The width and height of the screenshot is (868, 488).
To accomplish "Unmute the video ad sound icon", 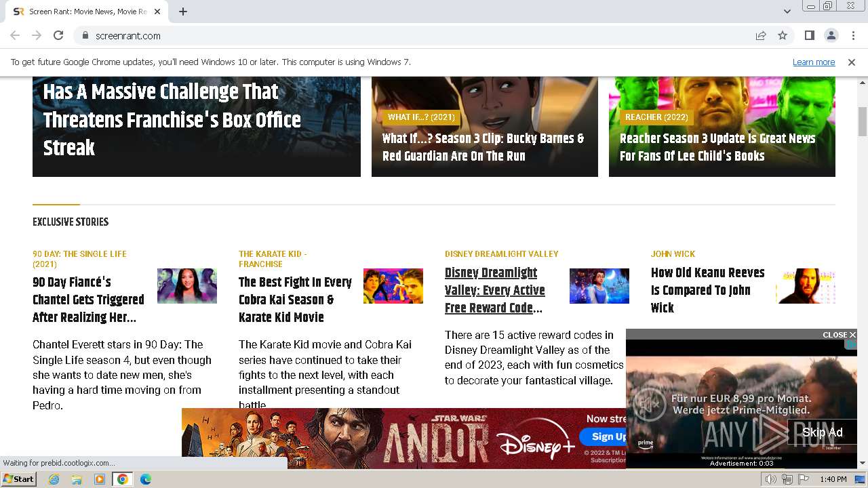I will pos(649,404).
